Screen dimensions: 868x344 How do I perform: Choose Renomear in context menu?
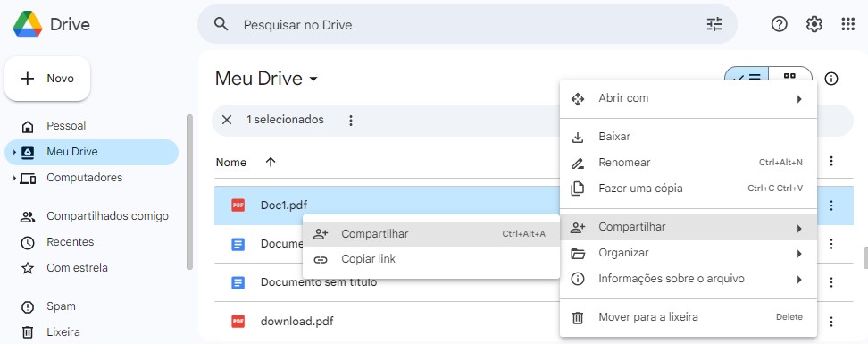(x=689, y=163)
